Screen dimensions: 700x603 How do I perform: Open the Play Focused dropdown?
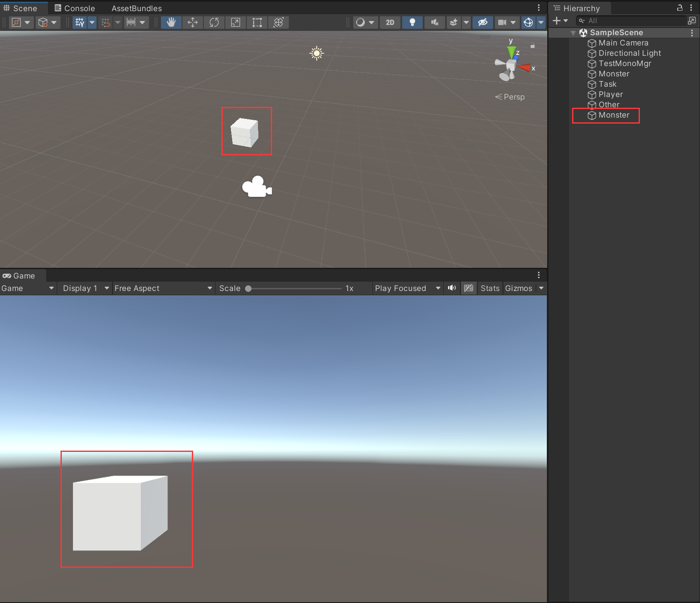click(408, 288)
